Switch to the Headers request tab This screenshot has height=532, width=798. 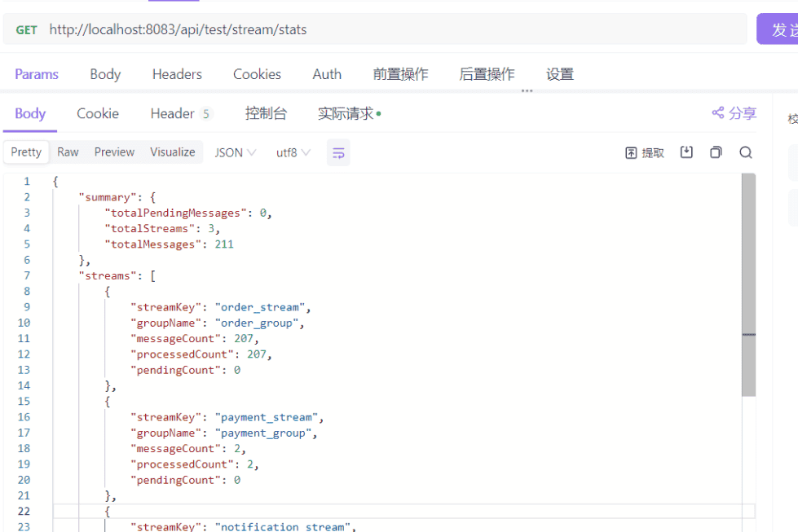177,74
